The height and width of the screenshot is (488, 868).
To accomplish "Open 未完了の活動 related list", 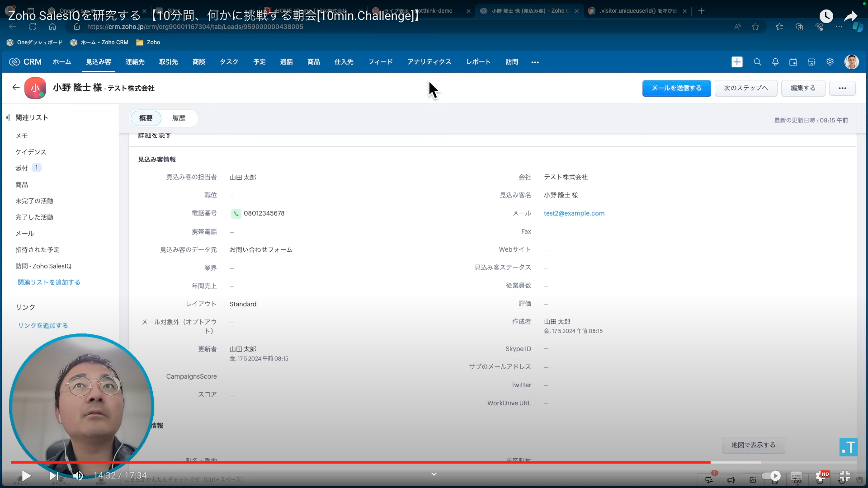I will point(34,201).
